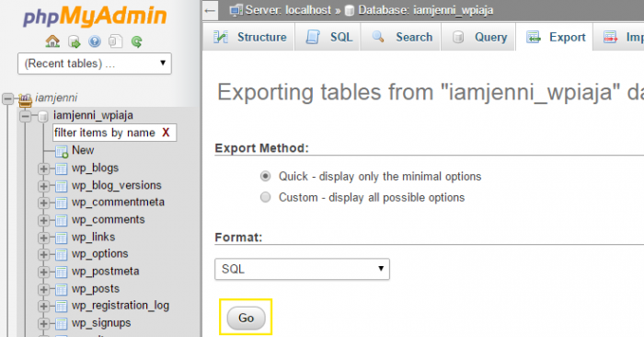644x337 pixels.
Task: Expand the wp_blog_versions table node
Action: [x=43, y=186]
